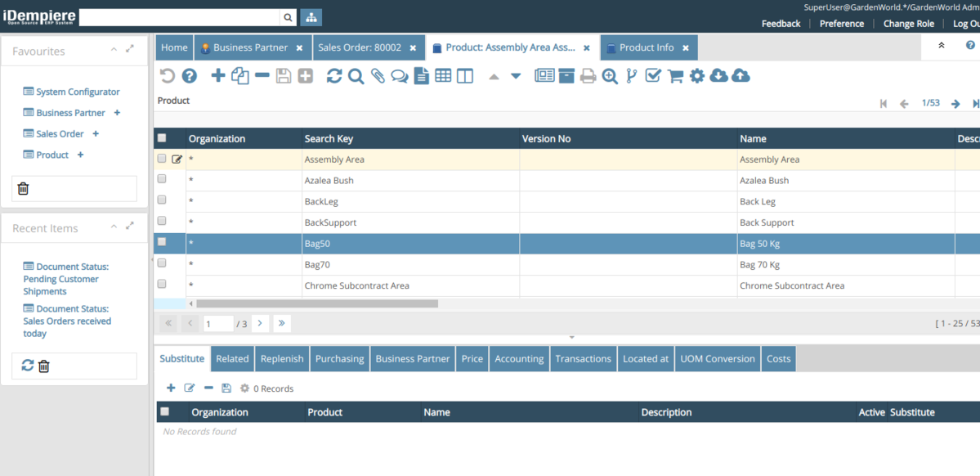Click the Refresh icon in main toolbar
Image resolution: width=980 pixels, height=476 pixels.
[x=333, y=76]
